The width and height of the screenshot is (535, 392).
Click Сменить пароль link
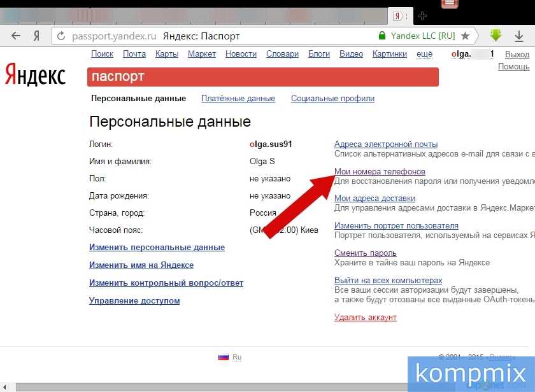point(366,253)
